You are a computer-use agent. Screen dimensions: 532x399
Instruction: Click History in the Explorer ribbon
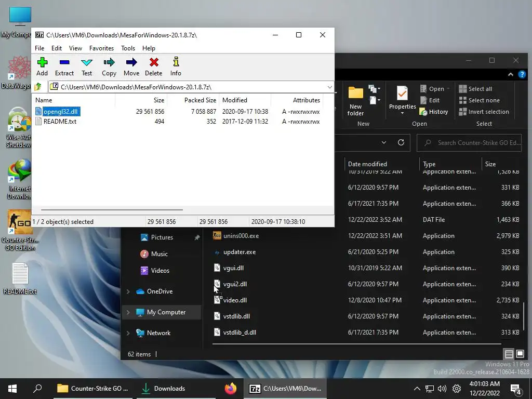click(434, 112)
